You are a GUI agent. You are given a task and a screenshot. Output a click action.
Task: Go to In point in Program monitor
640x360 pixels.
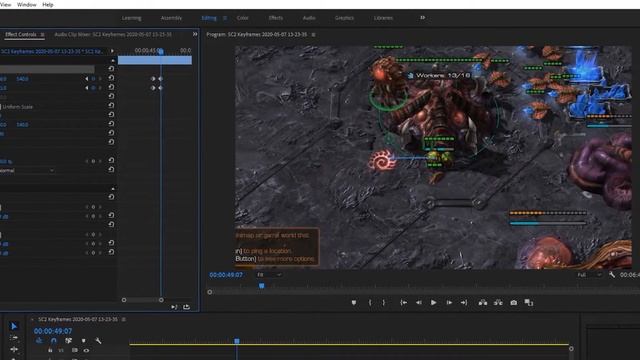tap(403, 303)
